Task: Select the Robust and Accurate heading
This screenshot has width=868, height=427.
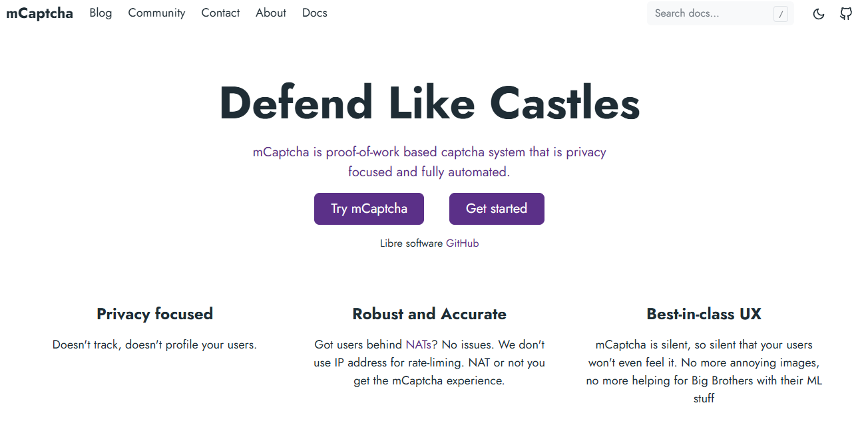Action: 429,314
